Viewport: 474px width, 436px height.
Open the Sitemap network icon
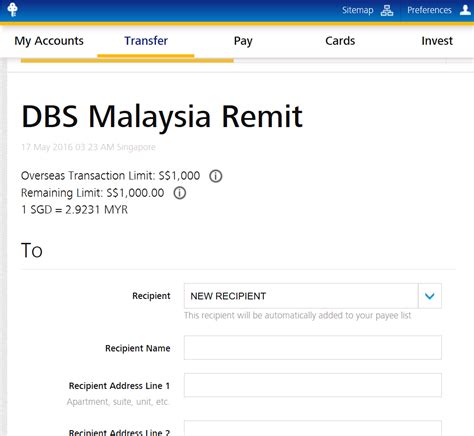tap(387, 10)
